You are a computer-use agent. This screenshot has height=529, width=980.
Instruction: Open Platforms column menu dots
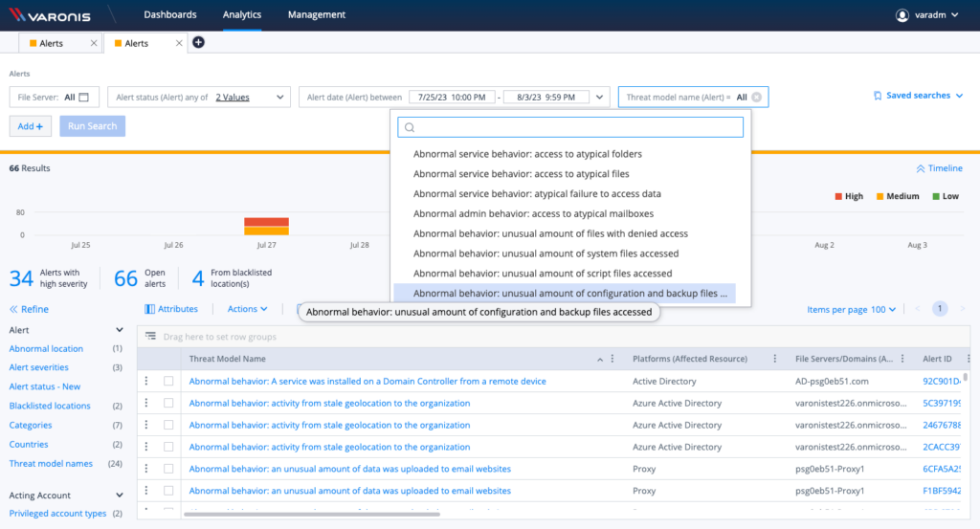pyautogui.click(x=775, y=359)
